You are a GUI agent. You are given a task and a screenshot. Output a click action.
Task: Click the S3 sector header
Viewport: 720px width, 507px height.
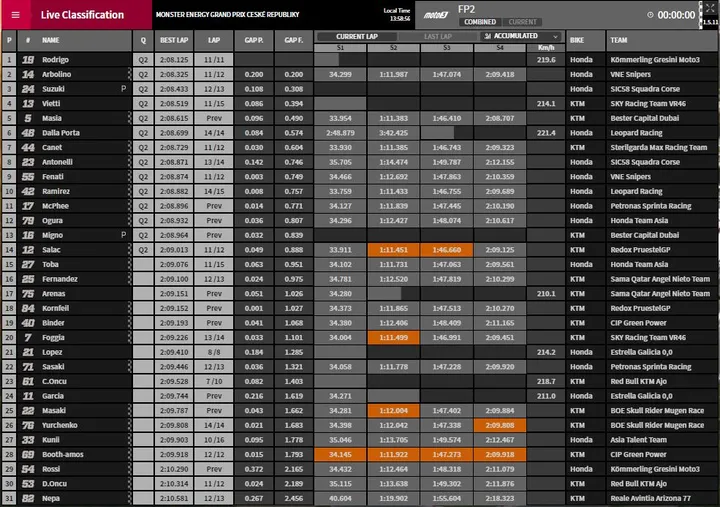pos(447,48)
